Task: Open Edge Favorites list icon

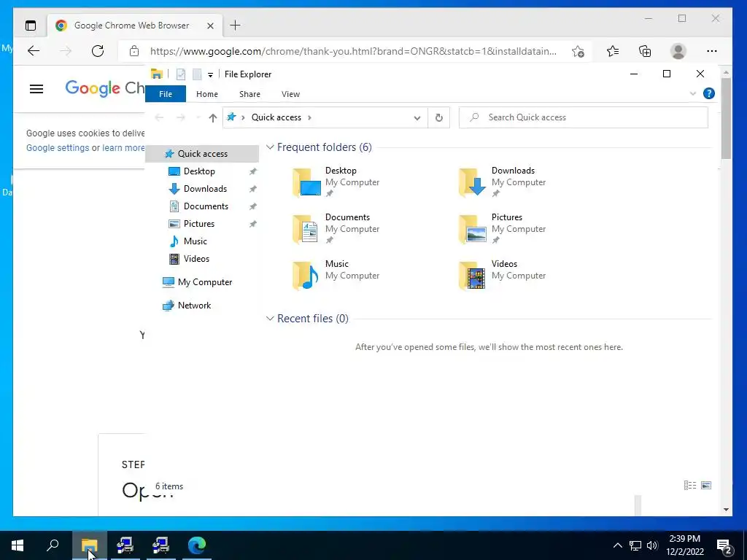Action: click(x=613, y=51)
